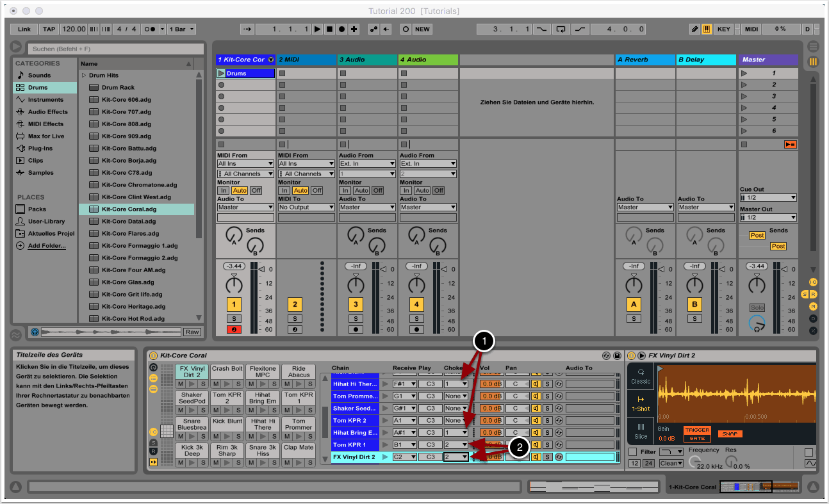
Task: Turn off Auto monitor on track 1
Action: (x=240, y=190)
